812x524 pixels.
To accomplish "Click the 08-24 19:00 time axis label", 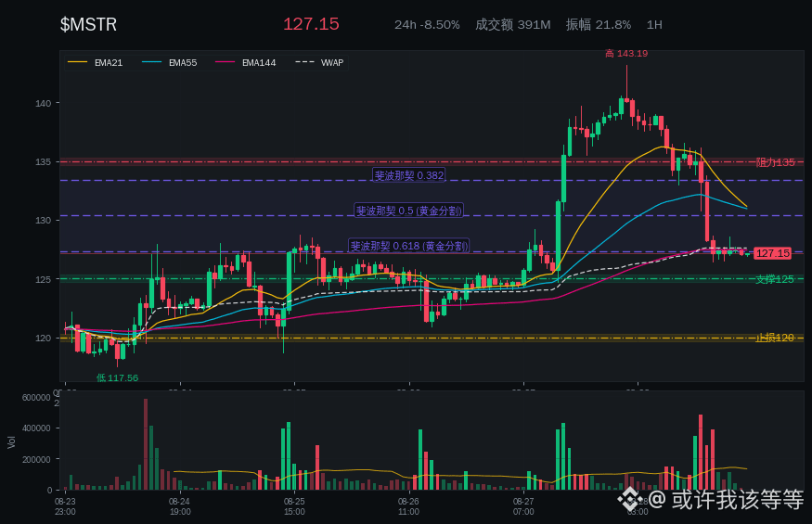I will tap(180, 506).
